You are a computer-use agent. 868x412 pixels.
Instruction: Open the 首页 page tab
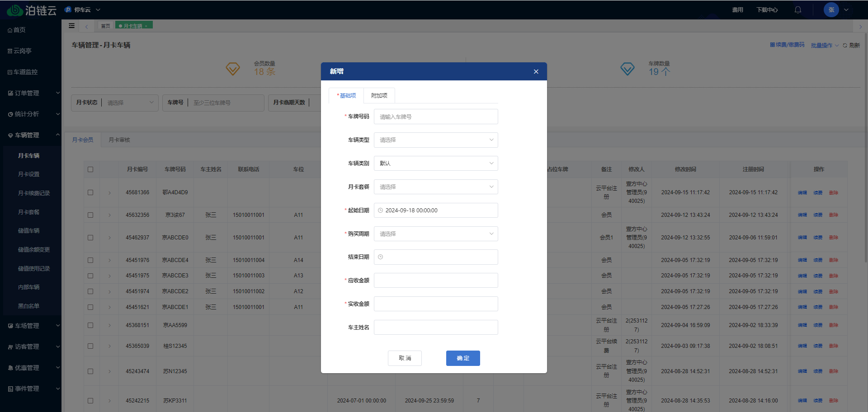coord(105,26)
